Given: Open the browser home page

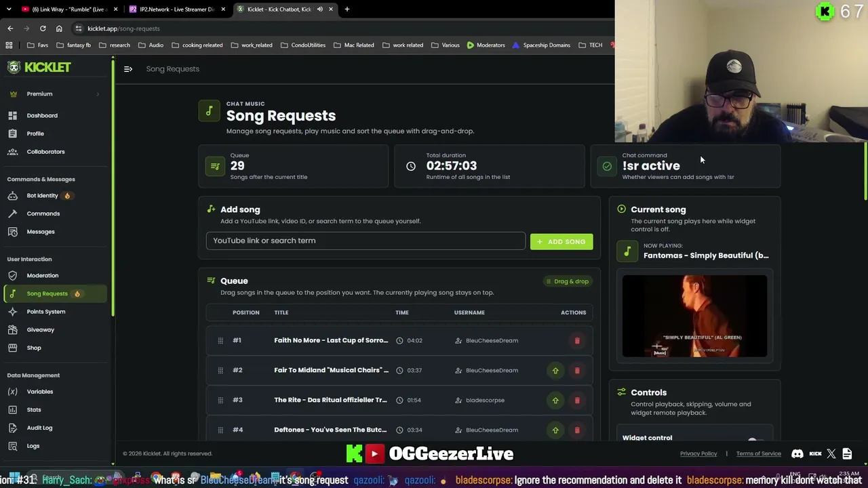Looking at the screenshot, I should pyautogui.click(x=59, y=28).
